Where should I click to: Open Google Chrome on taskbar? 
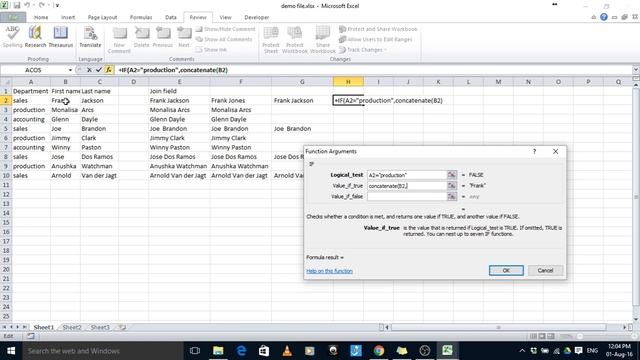tap(379, 351)
